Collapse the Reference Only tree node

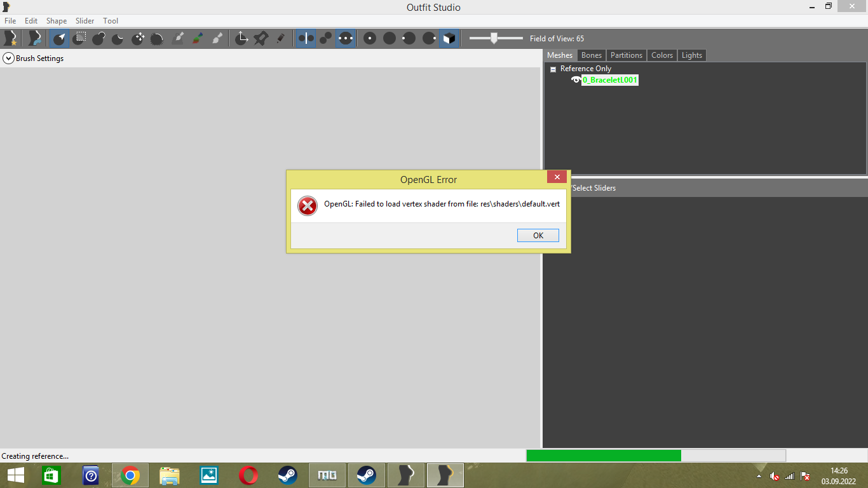tap(553, 69)
